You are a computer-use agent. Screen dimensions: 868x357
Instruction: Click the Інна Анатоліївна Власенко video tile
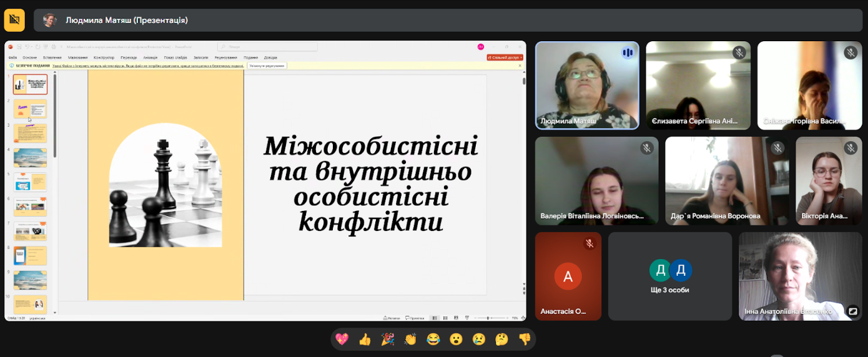click(x=801, y=276)
